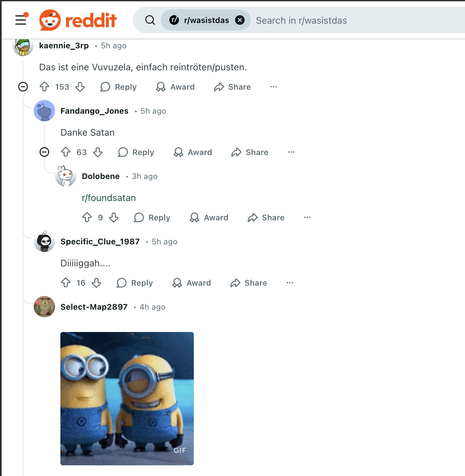
Task: Reply to Fandango_Jones' comment
Action: 136,152
